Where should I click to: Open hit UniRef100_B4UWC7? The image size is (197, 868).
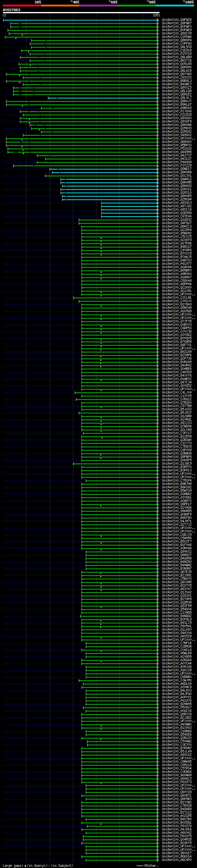pyautogui.click(x=177, y=84)
